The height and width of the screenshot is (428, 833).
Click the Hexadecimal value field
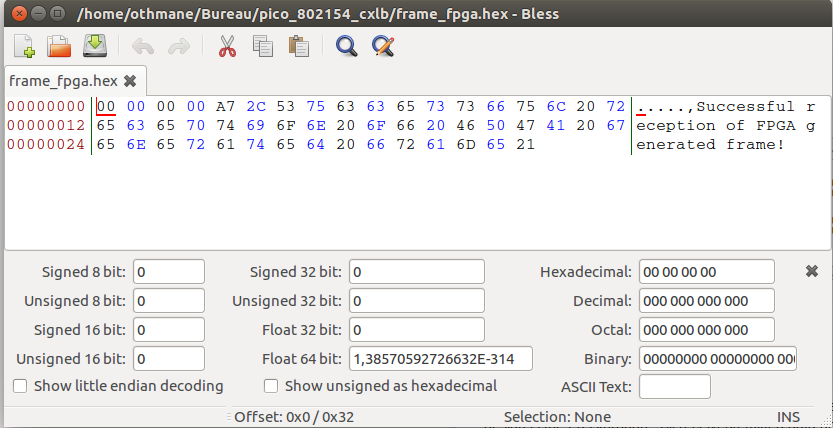pyautogui.click(x=706, y=272)
